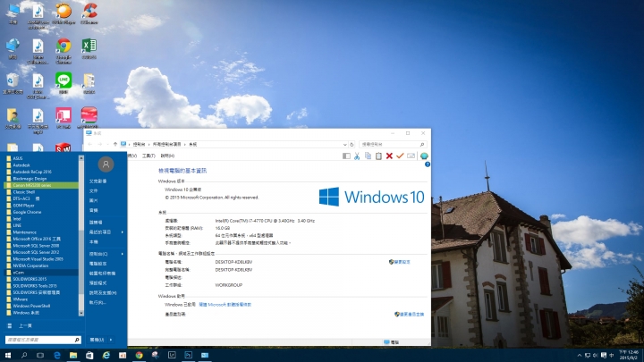Open the ASUS folder in programs list
The height and width of the screenshot is (362, 644).
pos(18,158)
